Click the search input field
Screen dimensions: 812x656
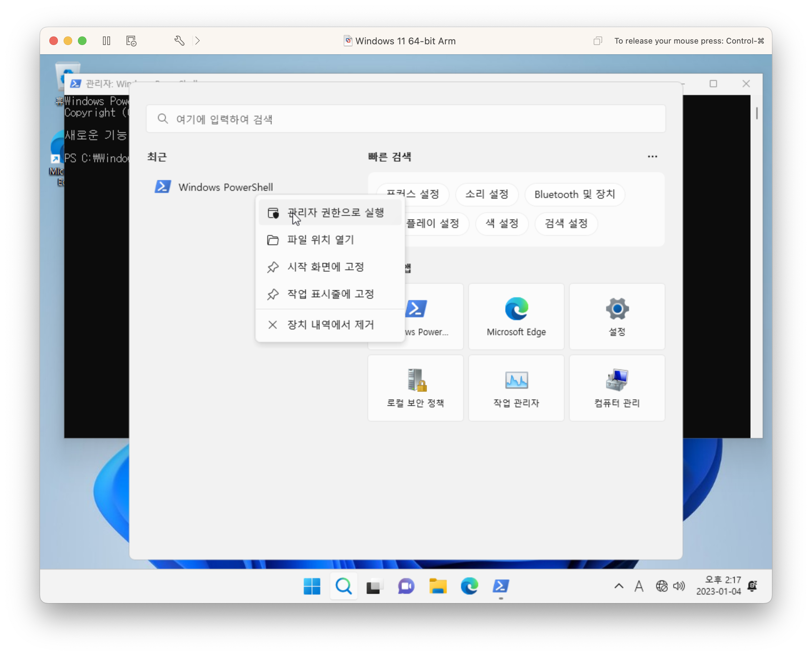tap(405, 119)
